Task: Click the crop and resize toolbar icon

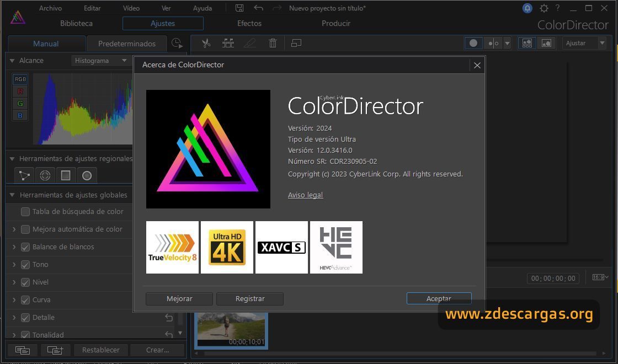Action: tap(296, 43)
